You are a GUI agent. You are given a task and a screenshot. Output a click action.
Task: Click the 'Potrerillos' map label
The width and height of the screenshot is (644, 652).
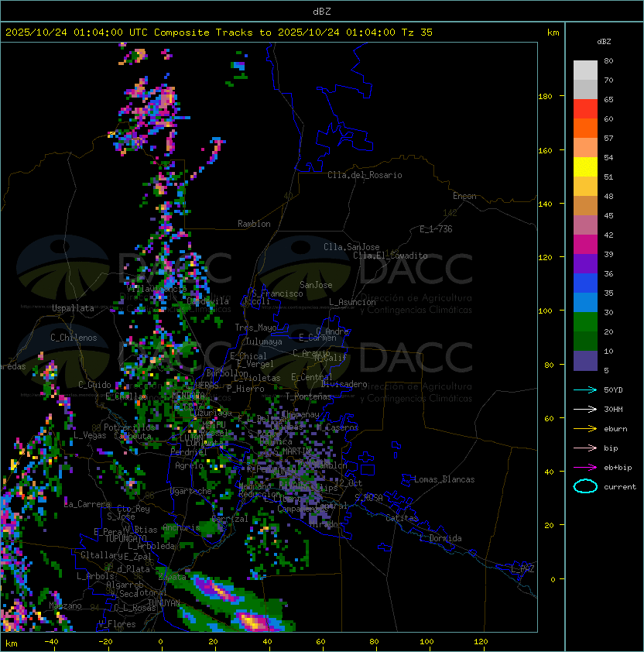(x=129, y=427)
